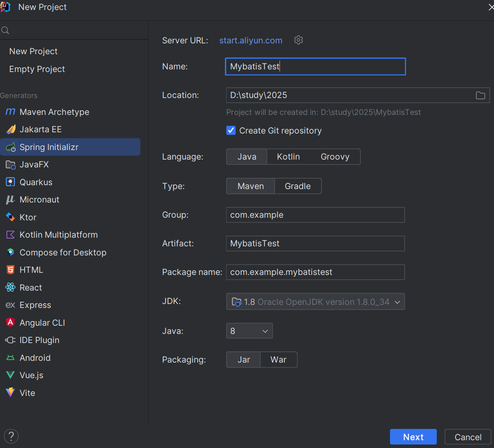Click the Express ex icon
This screenshot has width=494, height=448.
10,305
